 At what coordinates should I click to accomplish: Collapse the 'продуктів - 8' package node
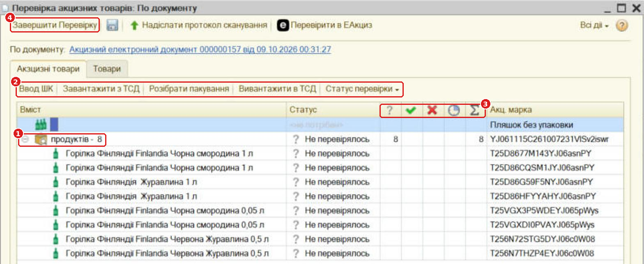pyautogui.click(x=25, y=140)
